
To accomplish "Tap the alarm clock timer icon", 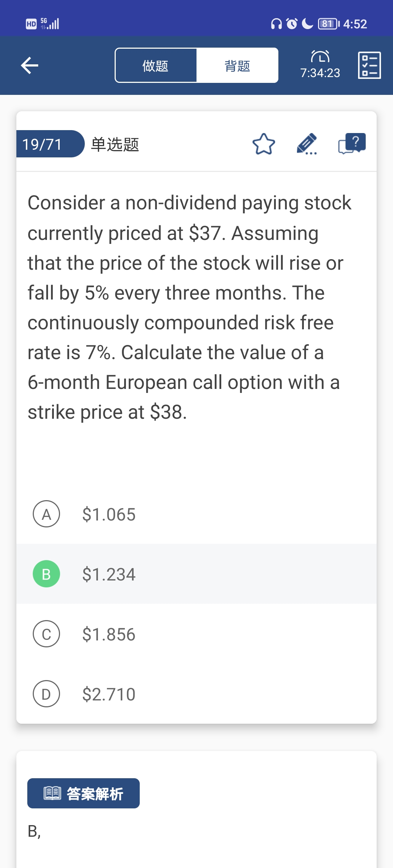I will tap(320, 57).
